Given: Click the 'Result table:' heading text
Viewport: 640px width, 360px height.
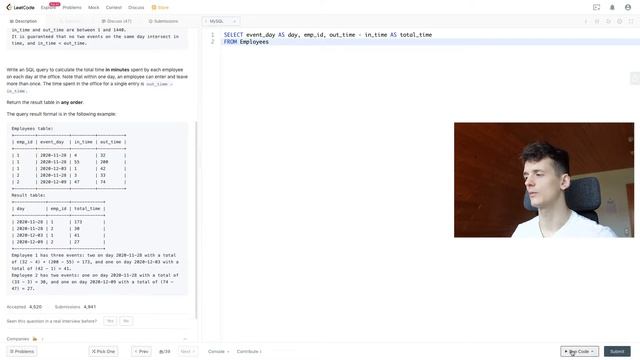Looking at the screenshot, I should click(28, 195).
